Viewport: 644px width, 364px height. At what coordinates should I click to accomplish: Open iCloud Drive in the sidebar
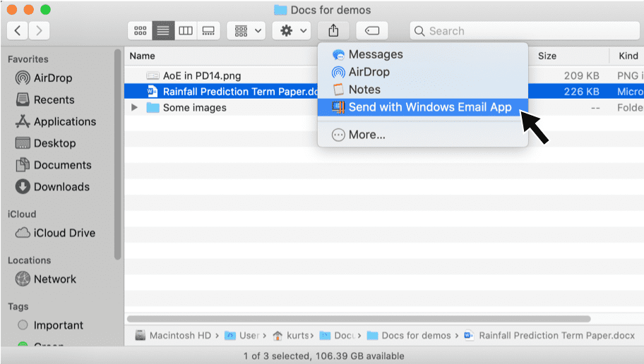coord(56,233)
